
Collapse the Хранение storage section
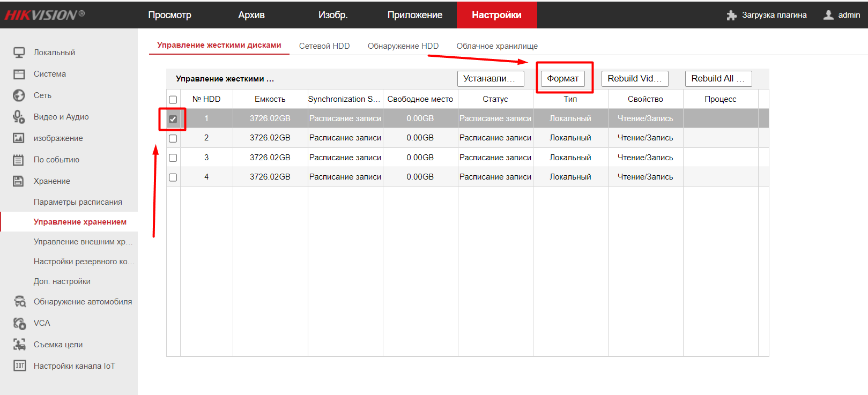coord(52,181)
